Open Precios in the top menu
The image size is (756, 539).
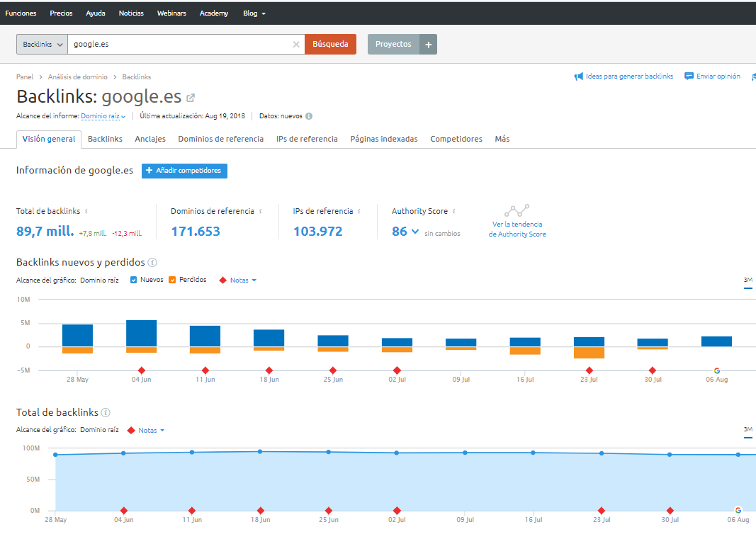pyautogui.click(x=61, y=13)
